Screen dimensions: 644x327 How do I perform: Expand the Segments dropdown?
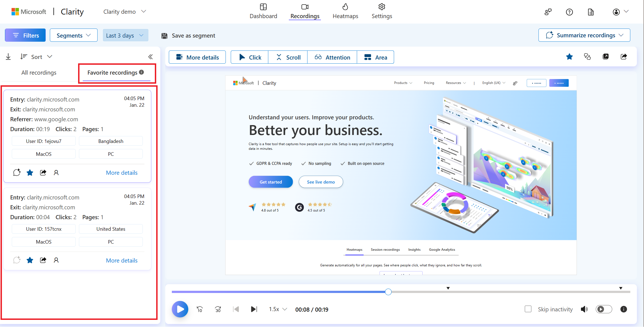click(x=73, y=35)
